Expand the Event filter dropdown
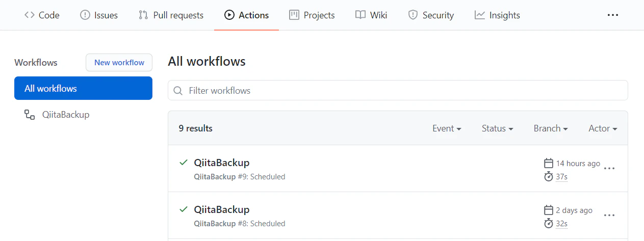The image size is (644, 241). (x=447, y=128)
